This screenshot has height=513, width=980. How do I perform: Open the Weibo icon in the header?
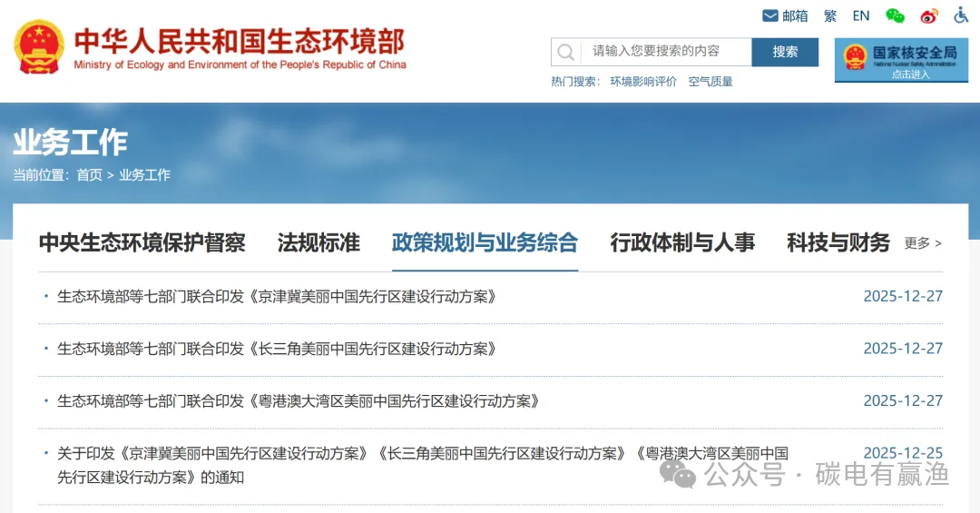click(929, 16)
